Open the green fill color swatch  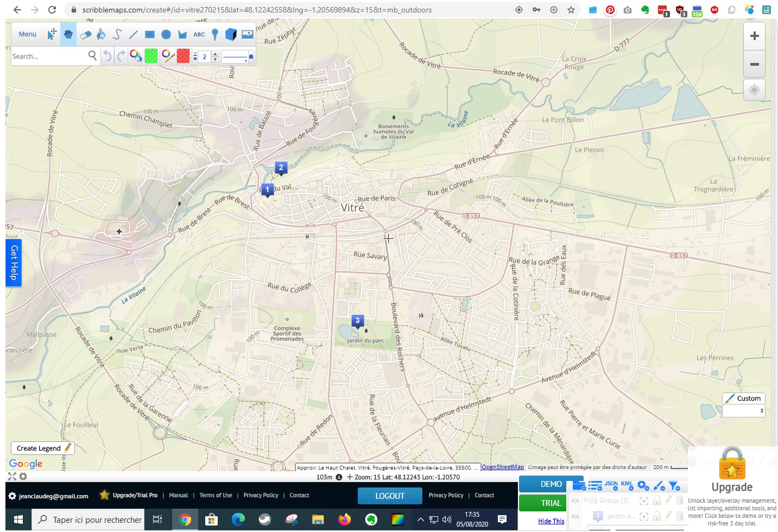151,56
